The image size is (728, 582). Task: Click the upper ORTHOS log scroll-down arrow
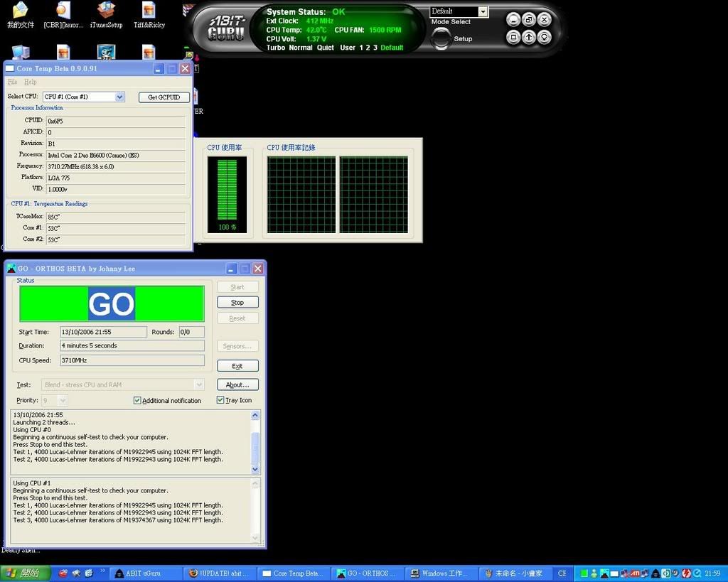255,469
